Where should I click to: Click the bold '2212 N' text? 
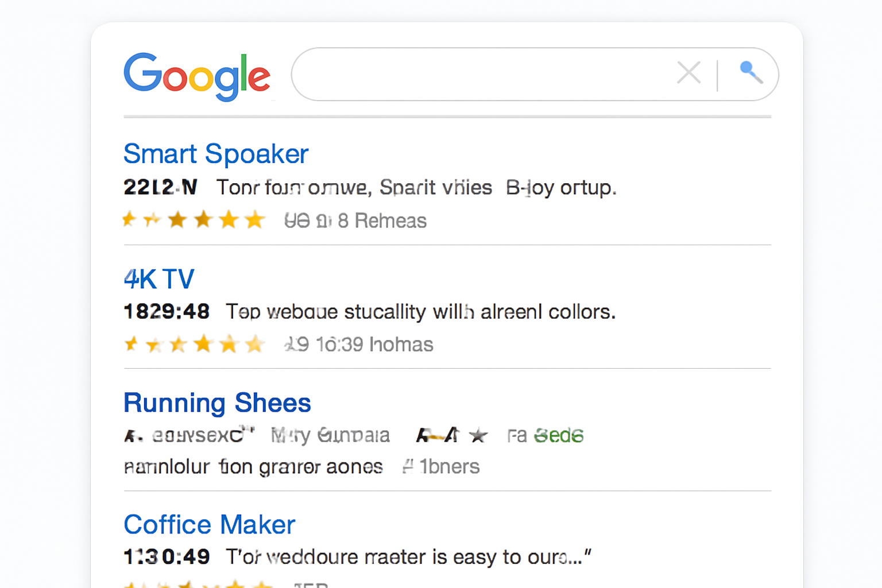pos(160,187)
